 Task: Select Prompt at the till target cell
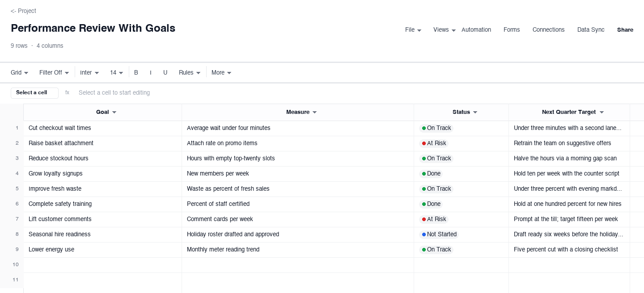pos(569,219)
